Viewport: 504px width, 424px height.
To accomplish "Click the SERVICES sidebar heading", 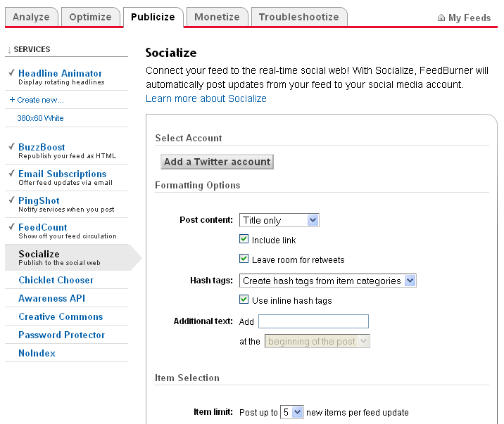I will pos(32,49).
